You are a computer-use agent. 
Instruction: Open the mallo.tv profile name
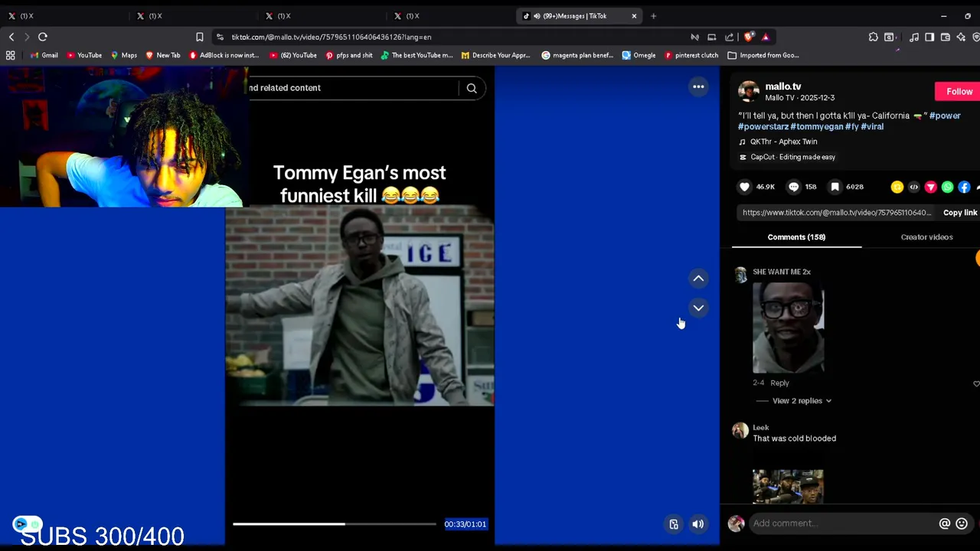[783, 86]
